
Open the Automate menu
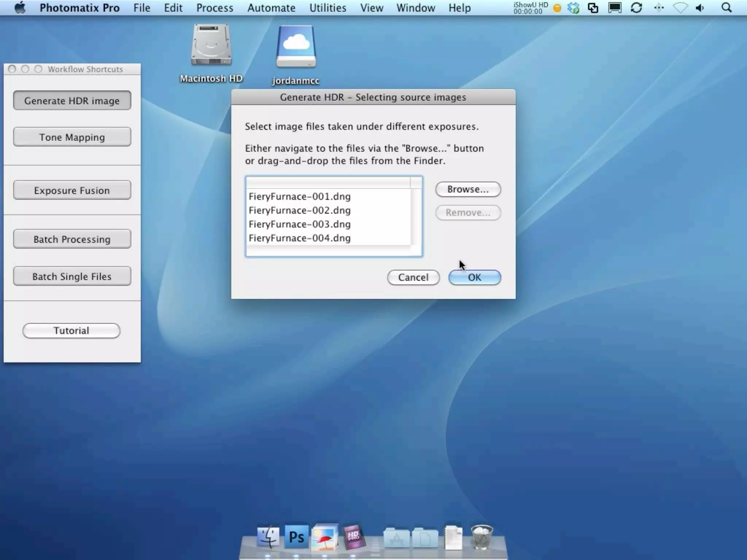click(271, 8)
